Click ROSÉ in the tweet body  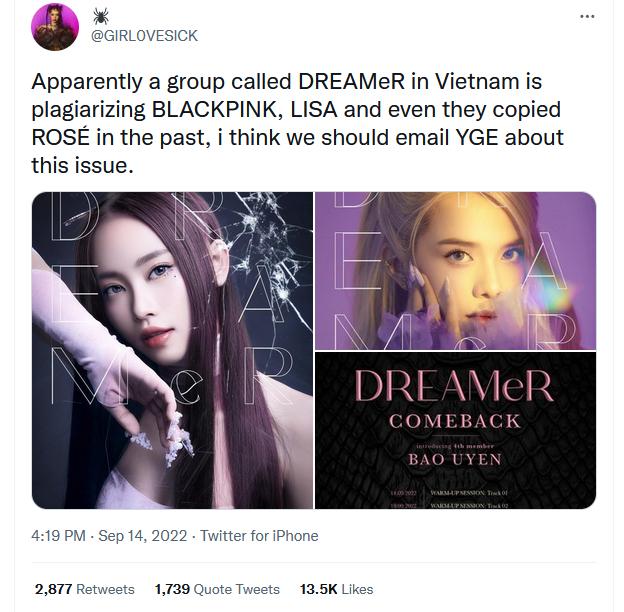pyautogui.click(x=60, y=137)
